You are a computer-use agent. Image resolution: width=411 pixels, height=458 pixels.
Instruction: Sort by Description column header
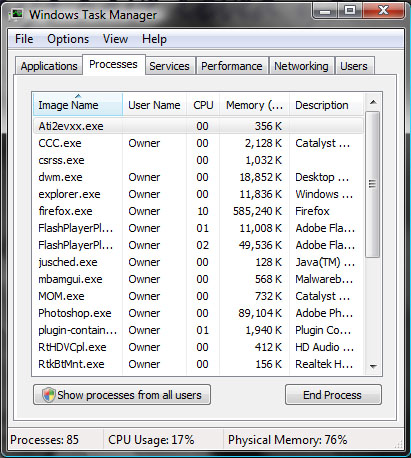326,105
